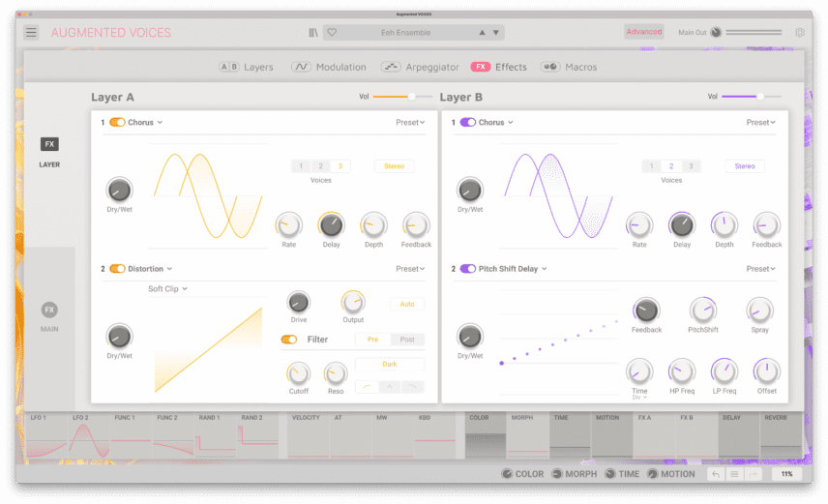
Task: Favorite the Eeh Ensemble preset with heart
Action: pos(332,32)
